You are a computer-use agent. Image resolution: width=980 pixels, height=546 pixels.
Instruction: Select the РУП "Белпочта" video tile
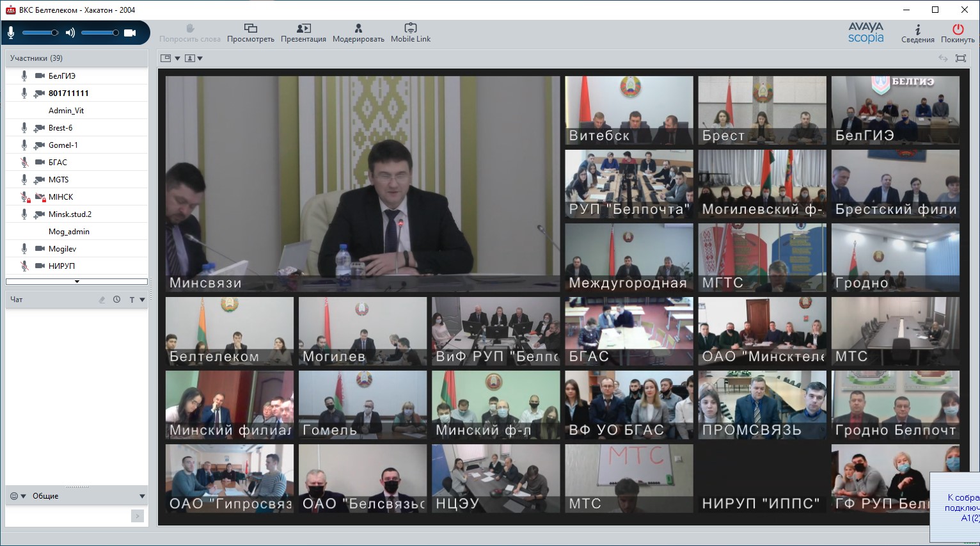click(x=629, y=184)
